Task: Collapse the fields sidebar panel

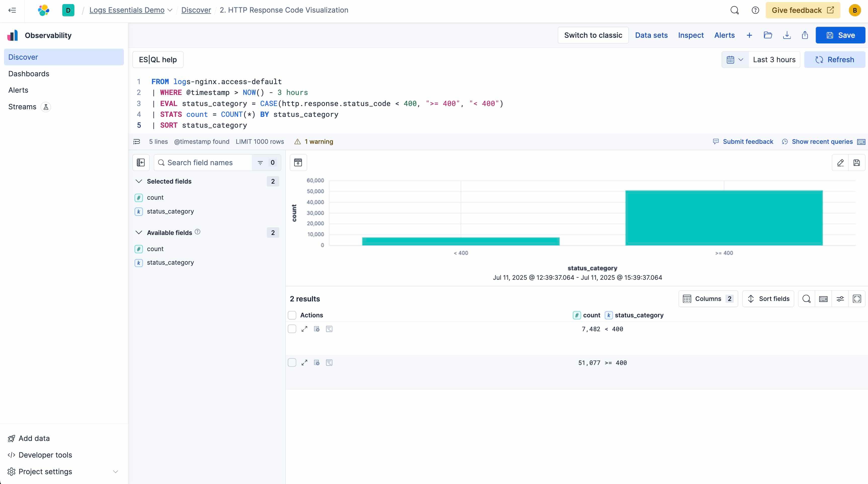Action: 141,163
